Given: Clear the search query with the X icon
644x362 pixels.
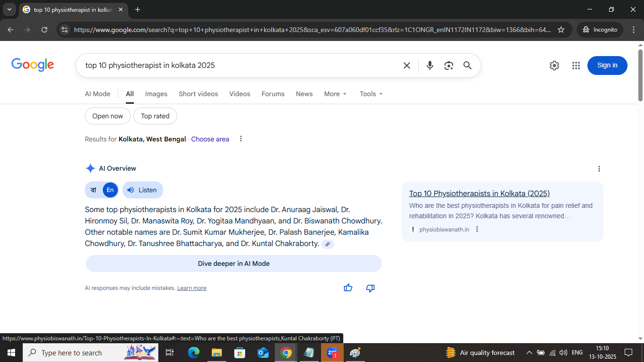Looking at the screenshot, I should click(406, 66).
